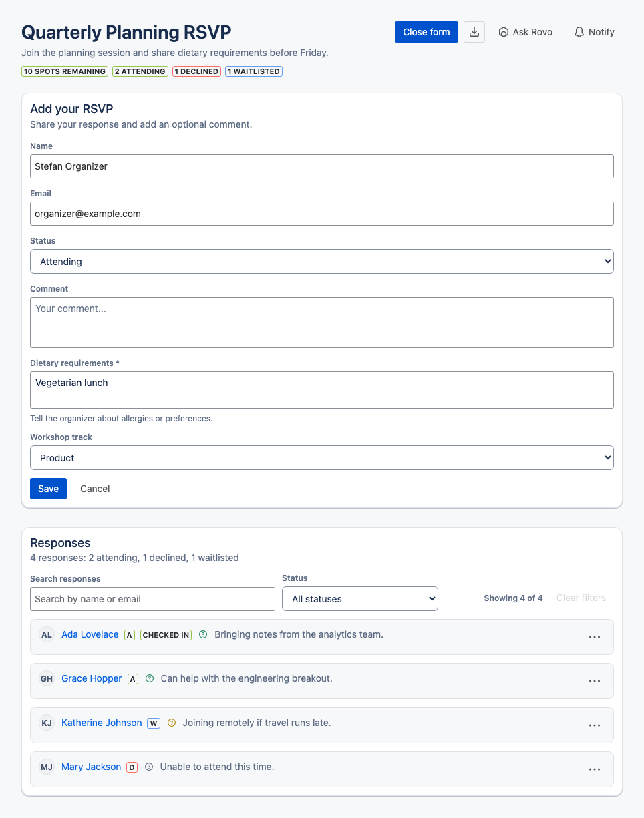Open the Workshop track dropdown
Viewport: 644px width, 818px height.
point(322,458)
